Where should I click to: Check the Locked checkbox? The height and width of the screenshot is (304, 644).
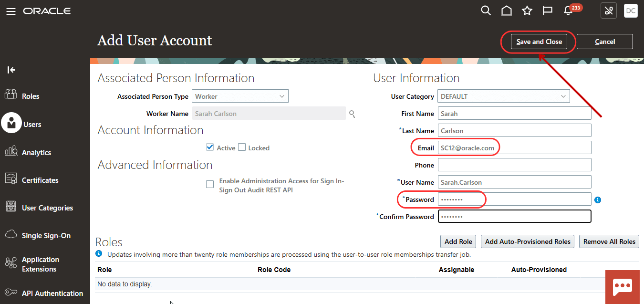[x=242, y=147]
